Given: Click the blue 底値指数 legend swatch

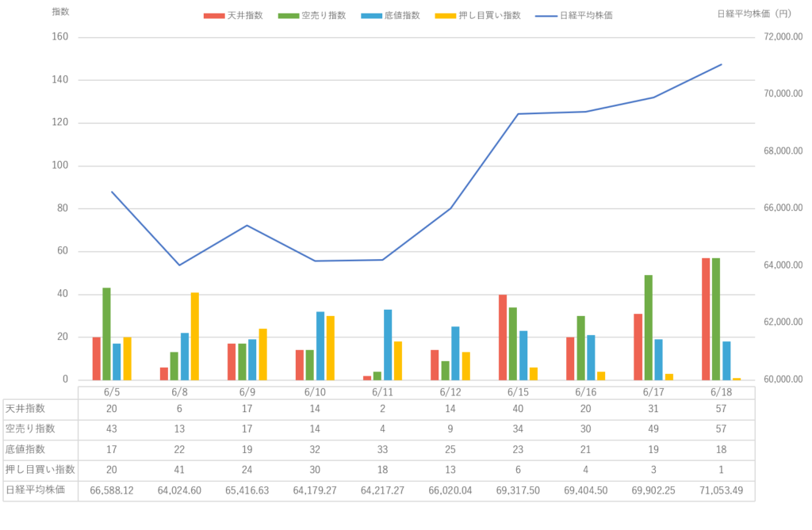Looking at the screenshot, I should pyautogui.click(x=371, y=16).
